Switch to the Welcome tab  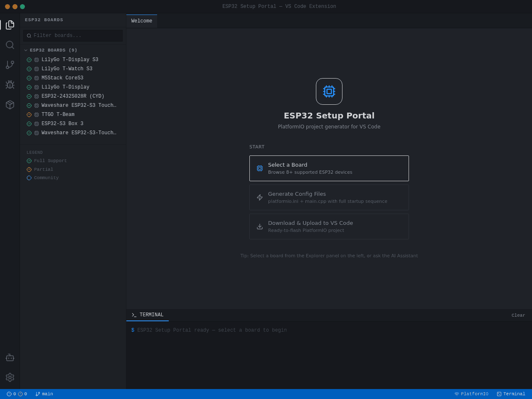pos(142,21)
